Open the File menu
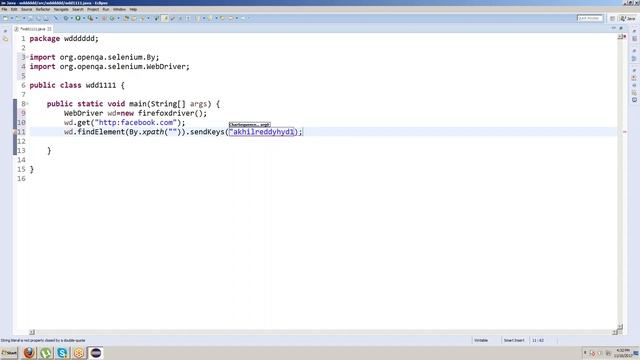The width and height of the screenshot is (640, 360). tap(4, 9)
